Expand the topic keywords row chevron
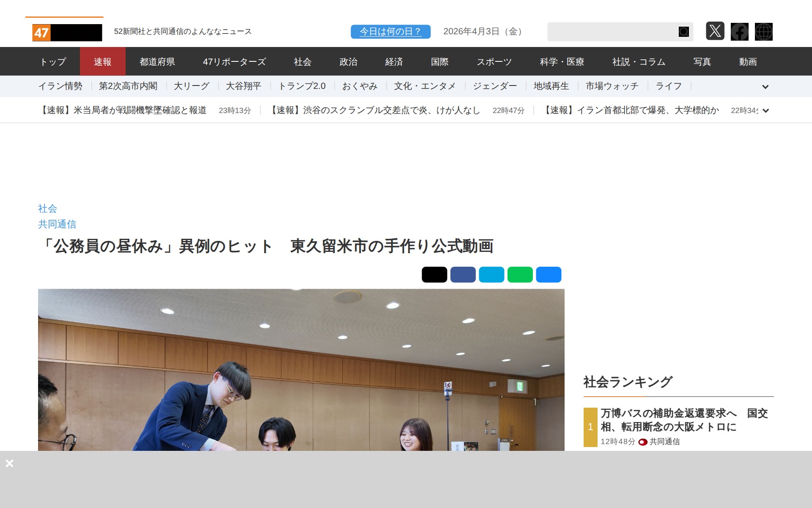The image size is (812, 508). [x=765, y=87]
